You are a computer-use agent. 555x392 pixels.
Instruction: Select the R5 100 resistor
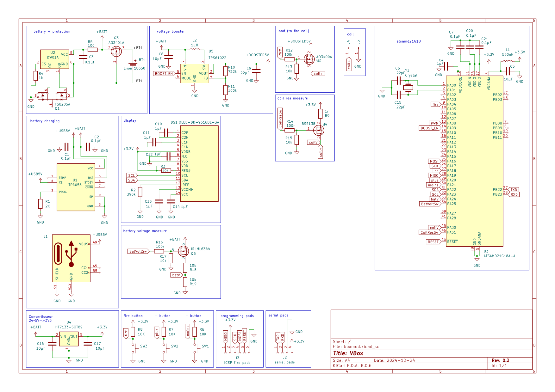click(93, 50)
